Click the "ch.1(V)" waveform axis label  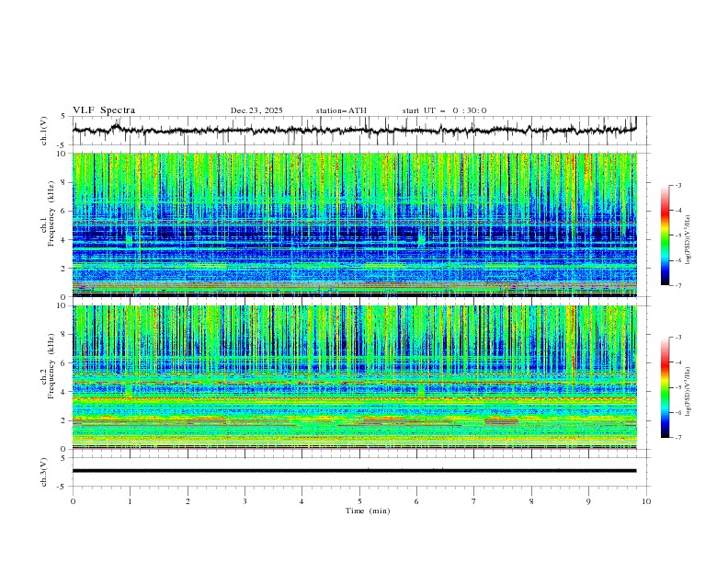coord(44,131)
